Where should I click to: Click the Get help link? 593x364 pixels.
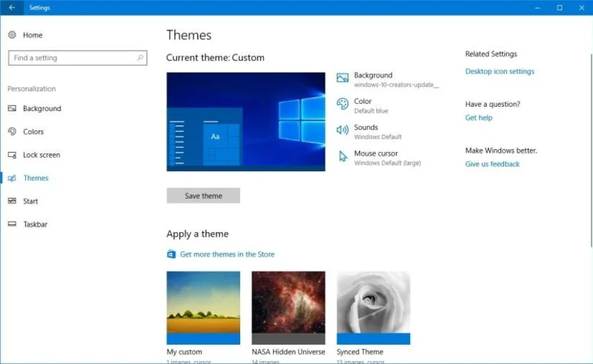click(479, 118)
